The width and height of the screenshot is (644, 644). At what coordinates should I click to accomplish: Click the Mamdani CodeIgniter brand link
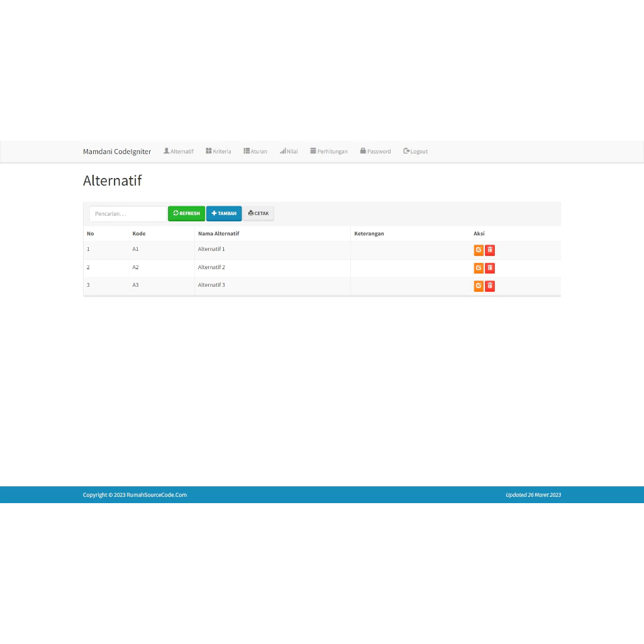click(x=117, y=152)
